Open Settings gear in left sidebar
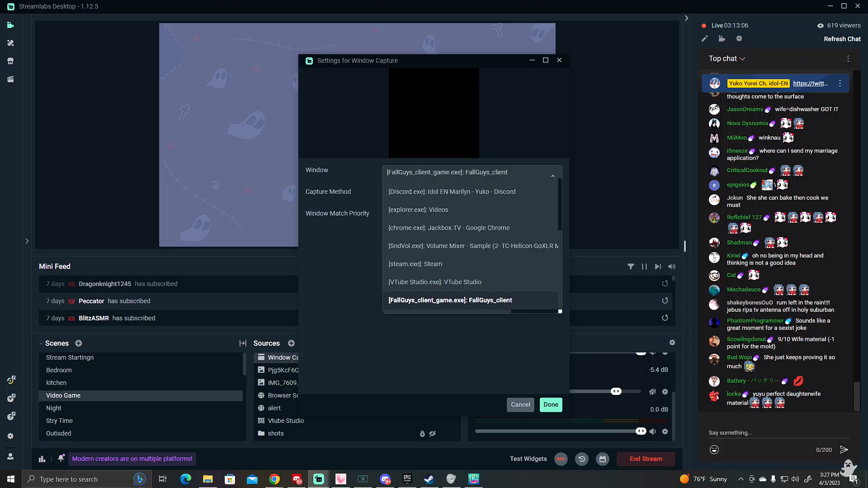This screenshot has width=868, height=488. (10, 436)
